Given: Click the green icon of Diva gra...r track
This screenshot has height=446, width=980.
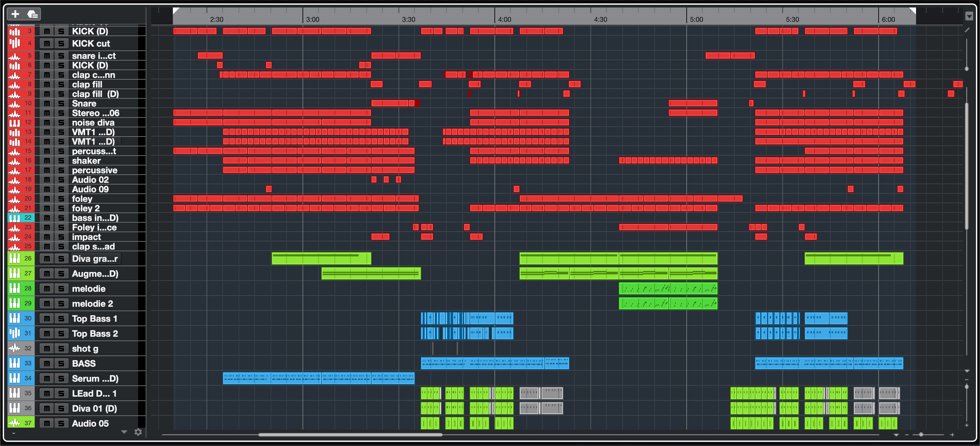Looking at the screenshot, I should (x=15, y=258).
